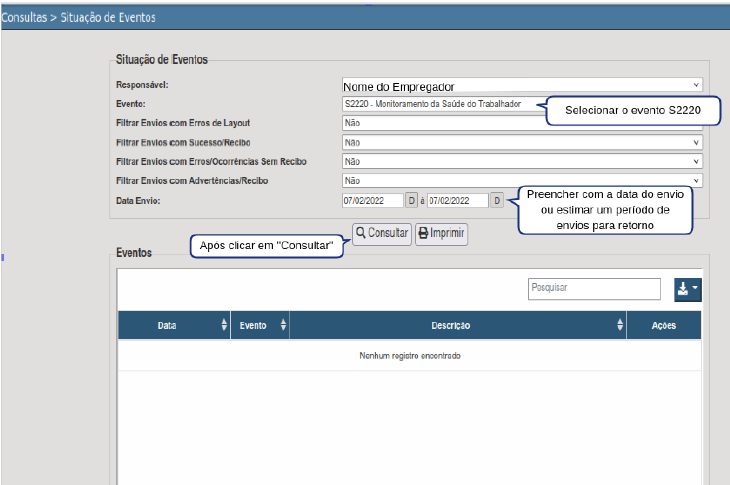Sort the table by Evento column

[260, 325]
